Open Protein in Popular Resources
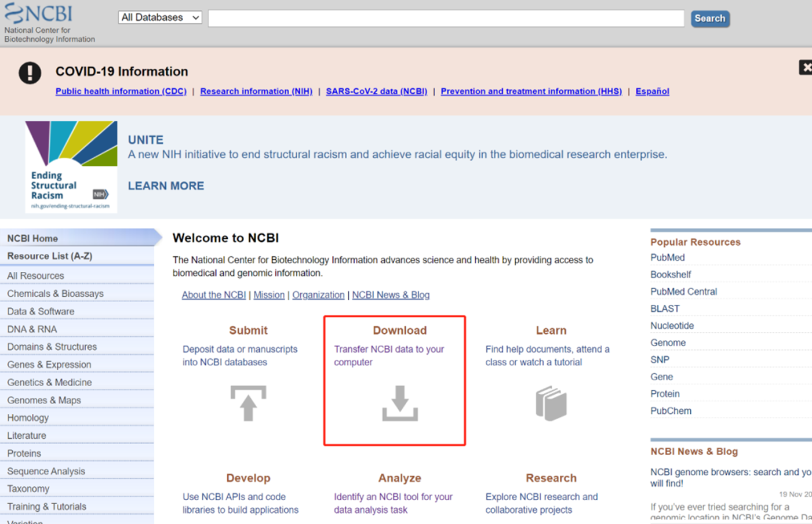The height and width of the screenshot is (524, 812). point(665,394)
